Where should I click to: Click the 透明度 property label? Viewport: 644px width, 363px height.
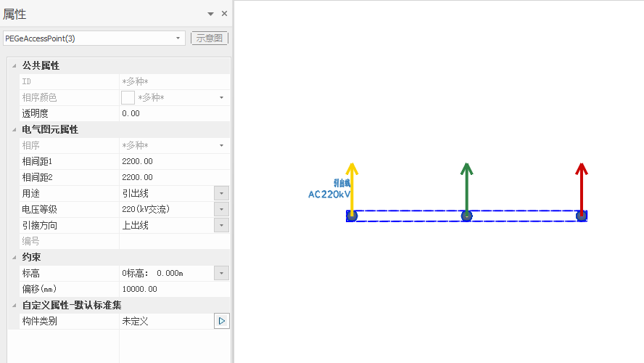[36, 113]
